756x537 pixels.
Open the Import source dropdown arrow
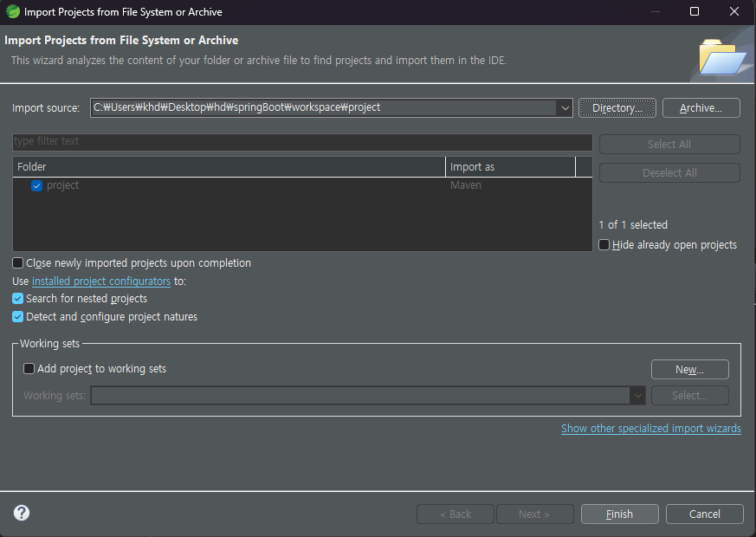click(x=565, y=108)
